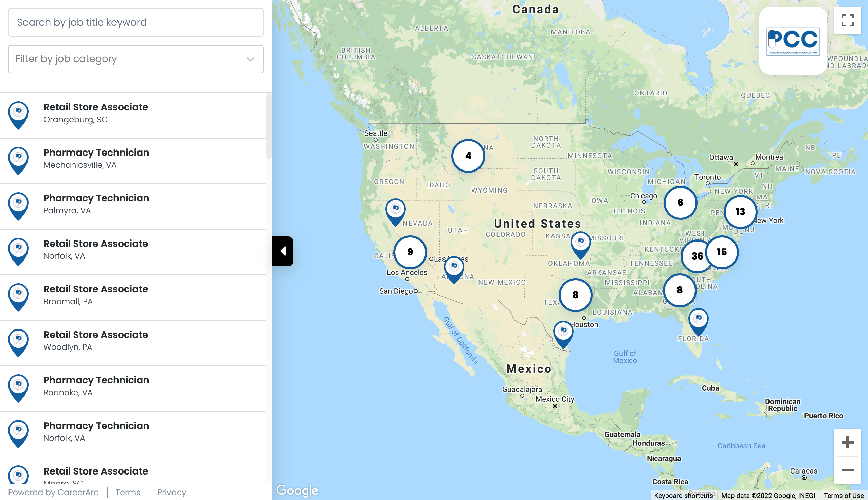
Task: Select the location text Norfolk, VA under Pharmacy Technician
Action: point(64,438)
